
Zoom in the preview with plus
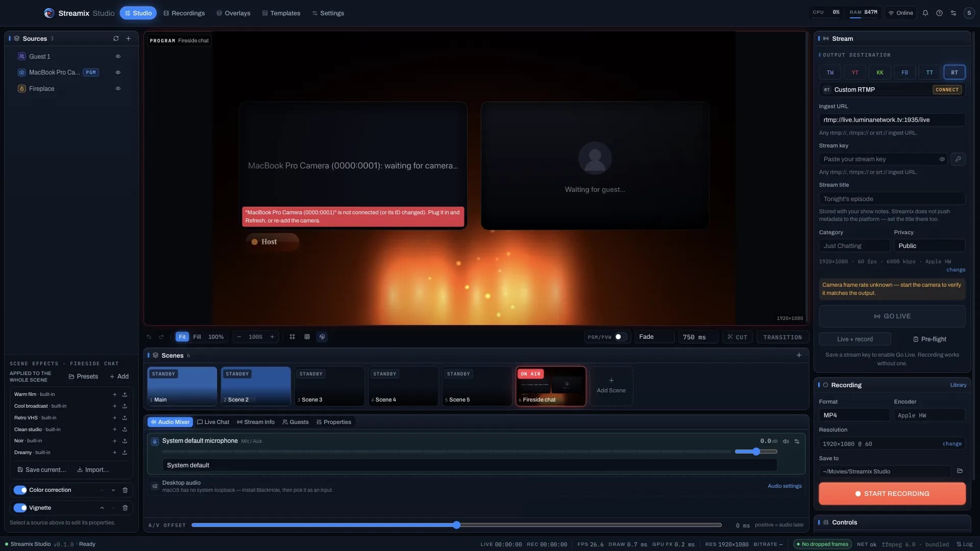(272, 337)
